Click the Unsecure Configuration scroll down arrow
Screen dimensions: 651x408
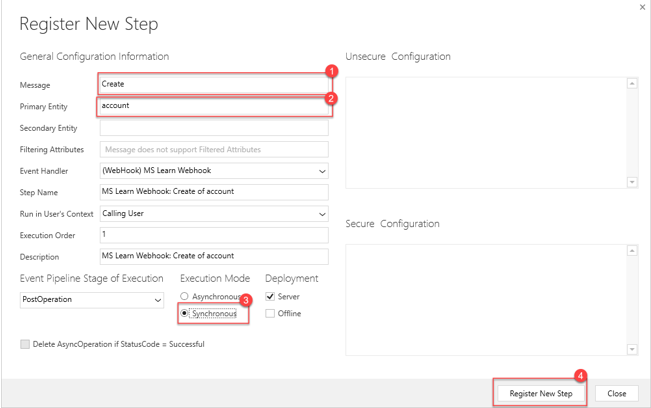[x=632, y=182]
